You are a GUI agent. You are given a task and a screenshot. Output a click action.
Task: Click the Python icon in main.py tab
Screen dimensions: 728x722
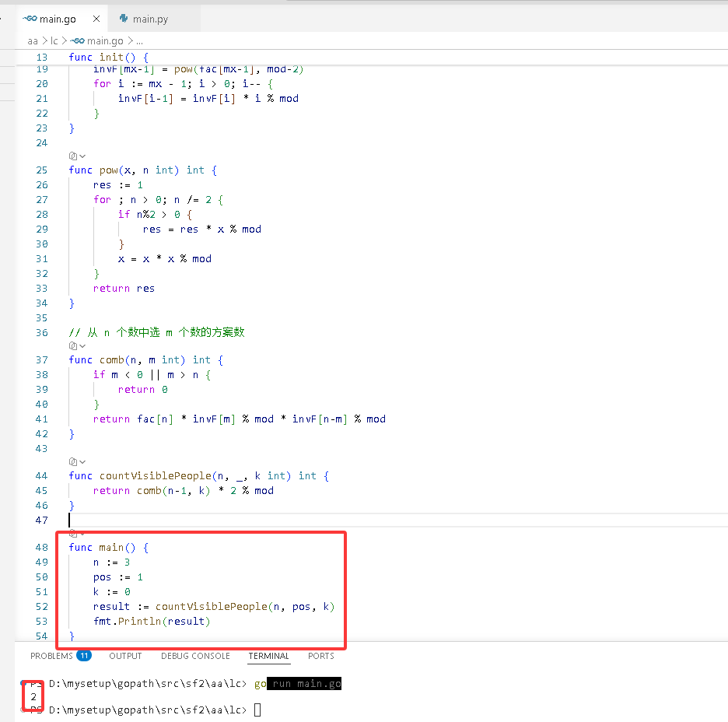[124, 19]
